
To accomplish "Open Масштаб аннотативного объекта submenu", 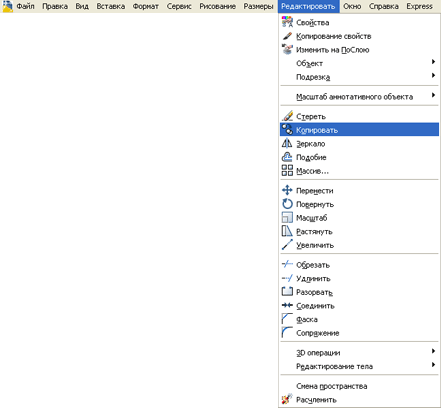I will pos(359,97).
